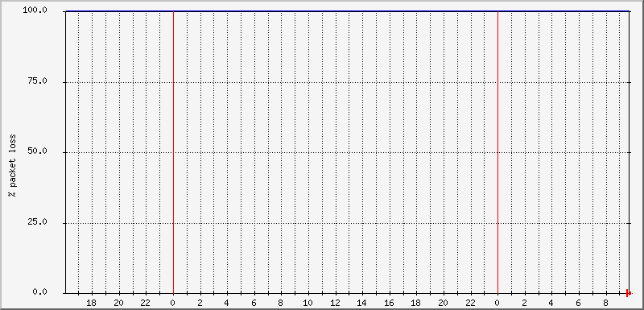644x310 pixels.
Task: Click the 16 hour label on time axis
Action: tap(390, 304)
